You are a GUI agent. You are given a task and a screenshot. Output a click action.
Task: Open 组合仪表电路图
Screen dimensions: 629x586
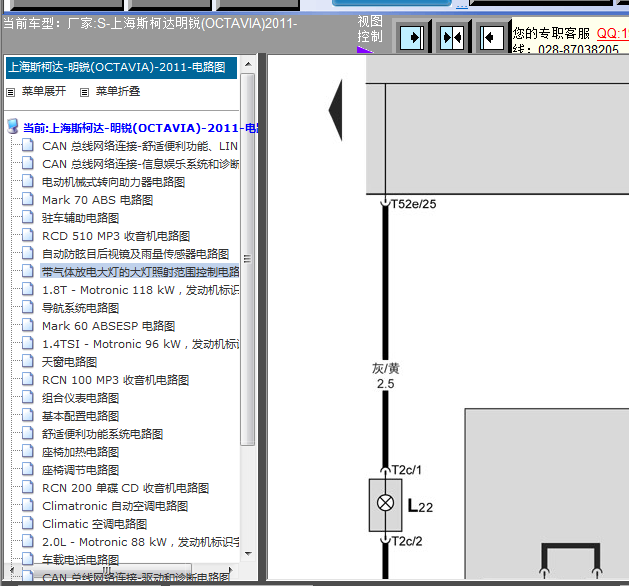coord(81,398)
